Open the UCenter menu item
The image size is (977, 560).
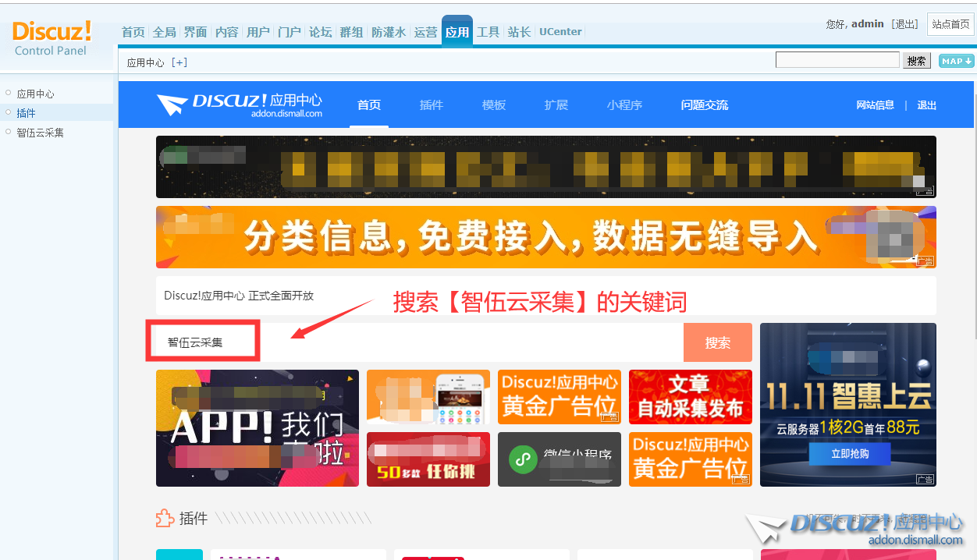[560, 32]
